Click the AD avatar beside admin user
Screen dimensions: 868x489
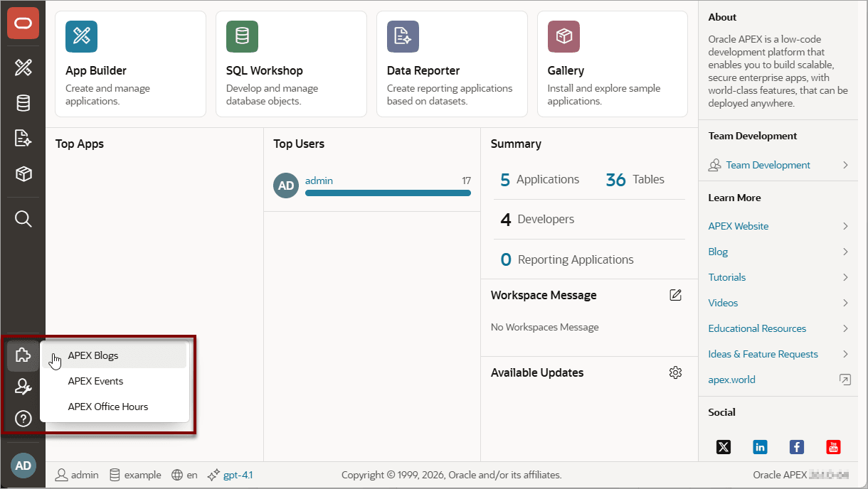(286, 186)
